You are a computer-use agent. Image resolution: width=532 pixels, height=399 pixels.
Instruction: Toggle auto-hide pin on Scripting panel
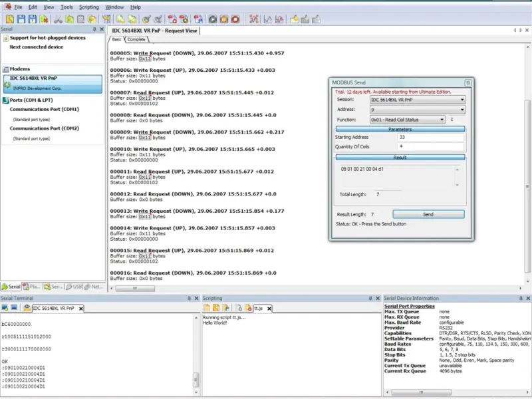point(370,298)
